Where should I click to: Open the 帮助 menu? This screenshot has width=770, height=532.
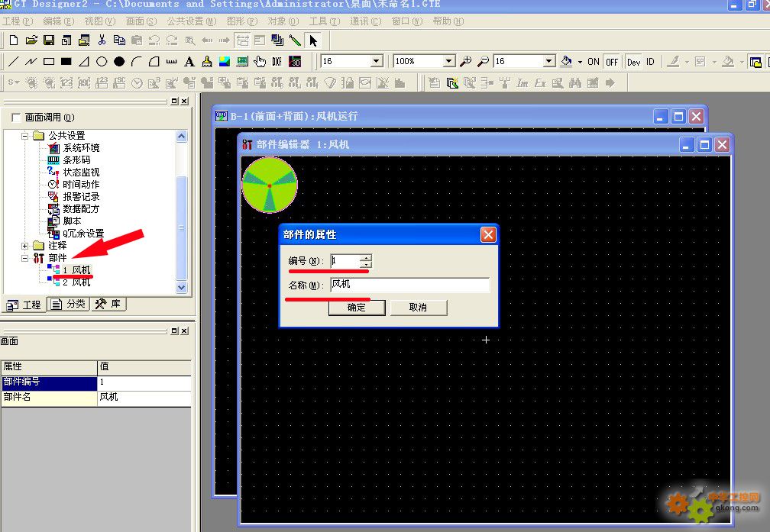click(x=448, y=21)
